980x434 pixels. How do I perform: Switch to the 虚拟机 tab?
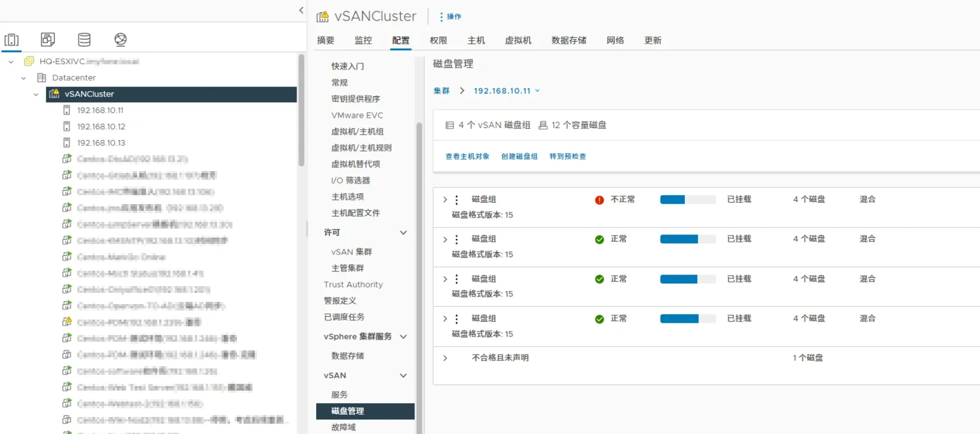pyautogui.click(x=518, y=40)
